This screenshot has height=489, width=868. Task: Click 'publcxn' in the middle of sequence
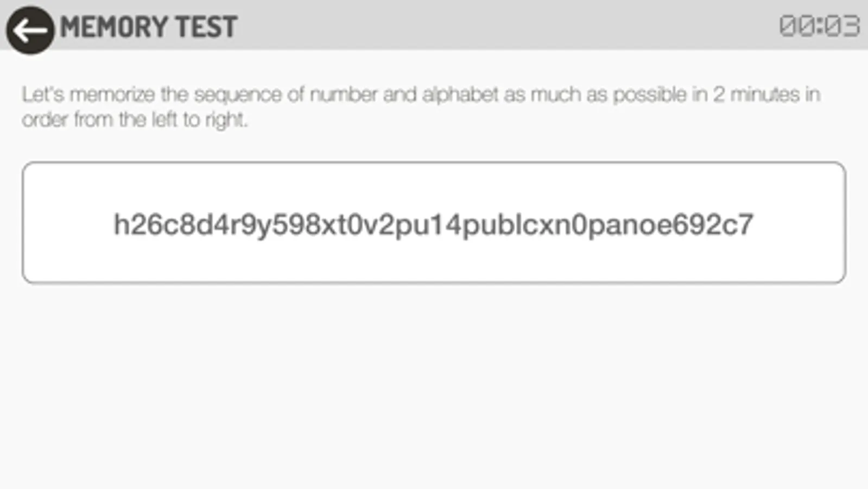(x=509, y=224)
